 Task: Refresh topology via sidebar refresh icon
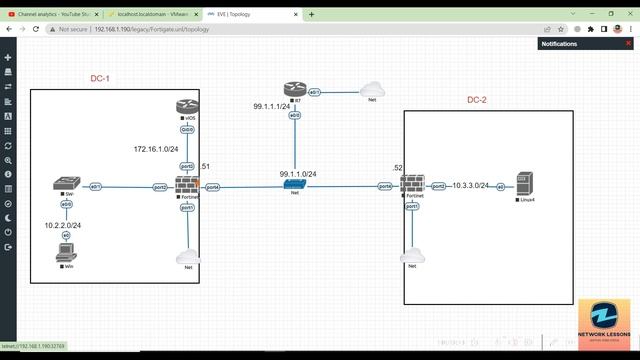[8, 146]
